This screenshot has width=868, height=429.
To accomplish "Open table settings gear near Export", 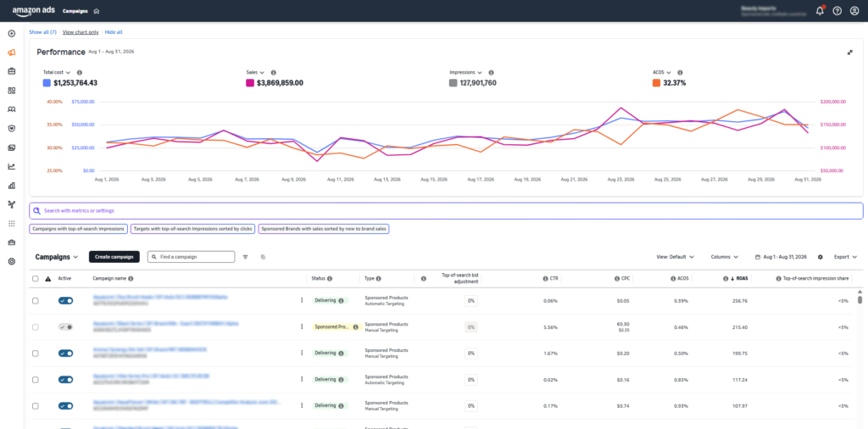I will point(821,257).
